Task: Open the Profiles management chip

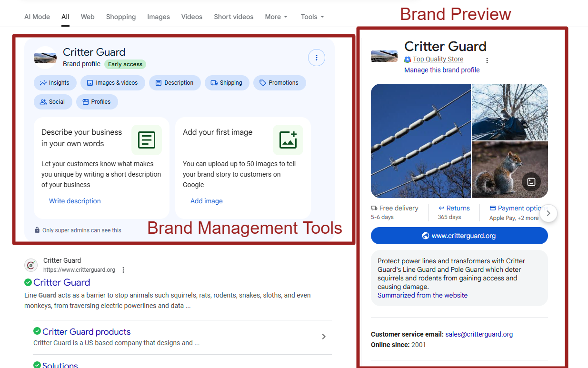Action: click(x=97, y=101)
